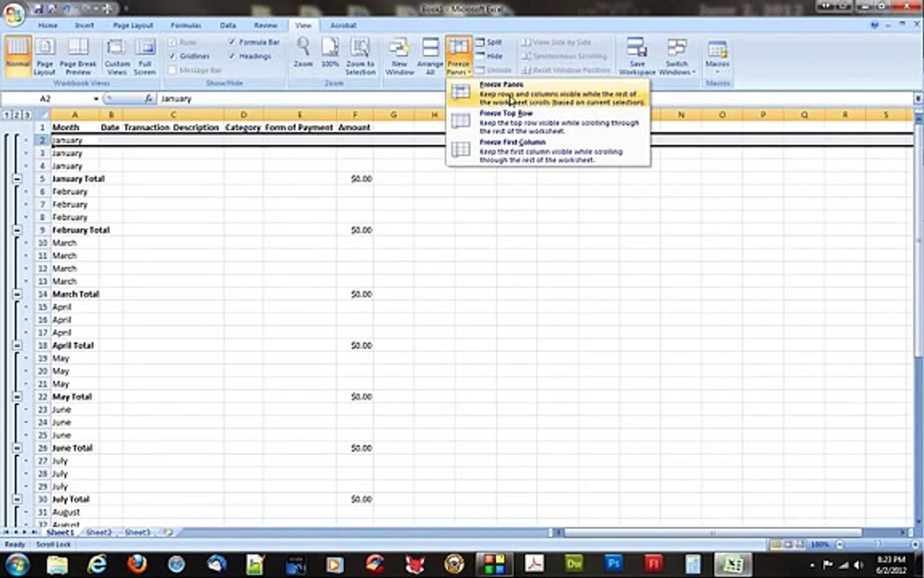Click the Office button logo
This screenshot has width=924, height=578.
click(13, 14)
